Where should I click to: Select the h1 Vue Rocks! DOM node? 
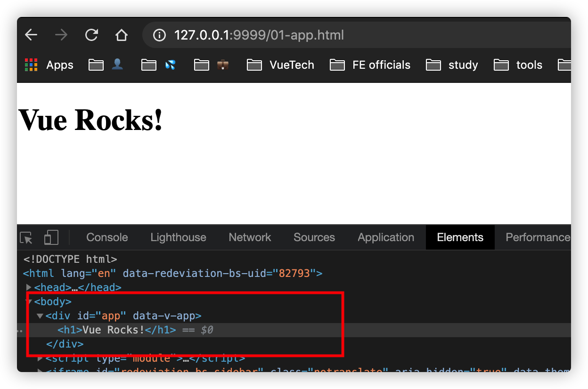116,330
